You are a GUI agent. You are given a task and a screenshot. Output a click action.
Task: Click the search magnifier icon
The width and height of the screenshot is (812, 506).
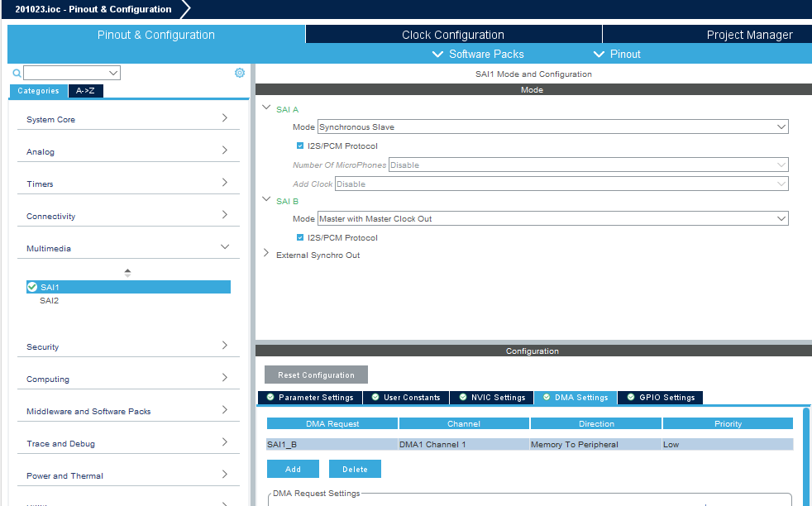[17, 73]
